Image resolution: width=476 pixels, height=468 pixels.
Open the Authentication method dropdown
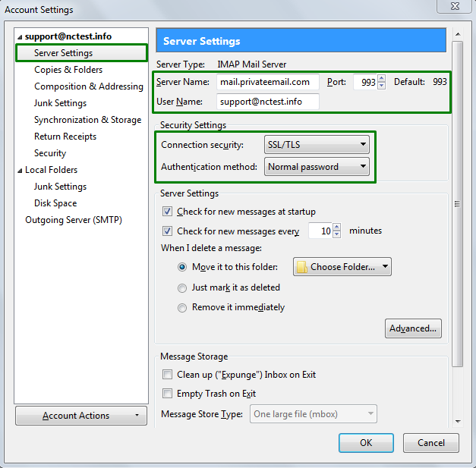coord(317,167)
